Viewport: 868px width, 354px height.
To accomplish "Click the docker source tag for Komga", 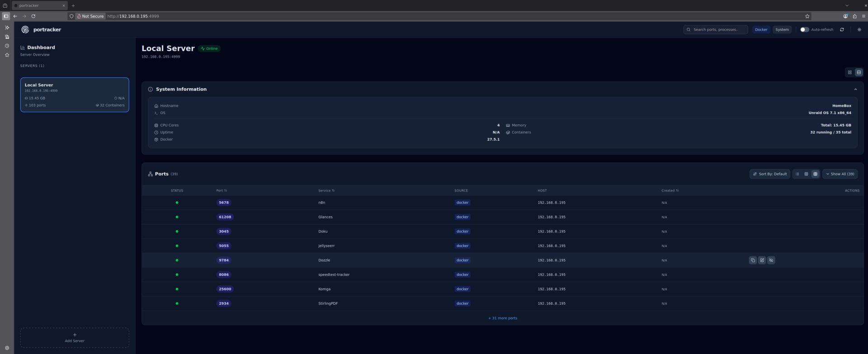I will tap(462, 289).
